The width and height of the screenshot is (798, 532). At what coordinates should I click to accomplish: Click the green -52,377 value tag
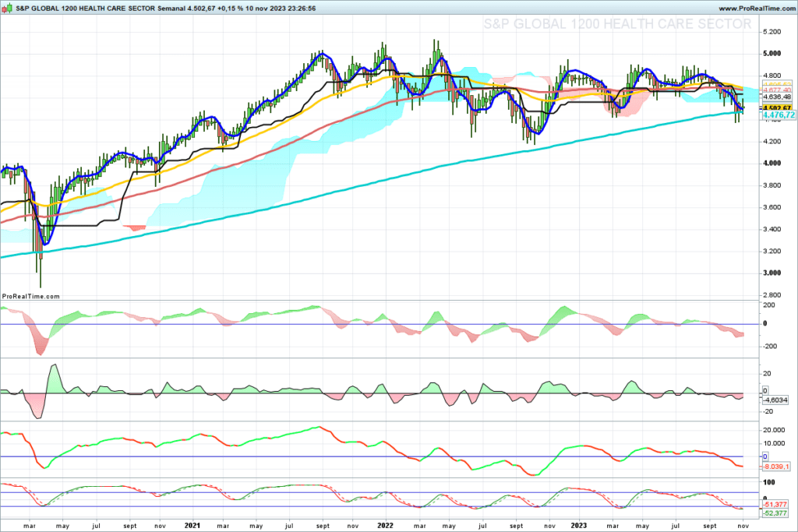click(x=775, y=513)
